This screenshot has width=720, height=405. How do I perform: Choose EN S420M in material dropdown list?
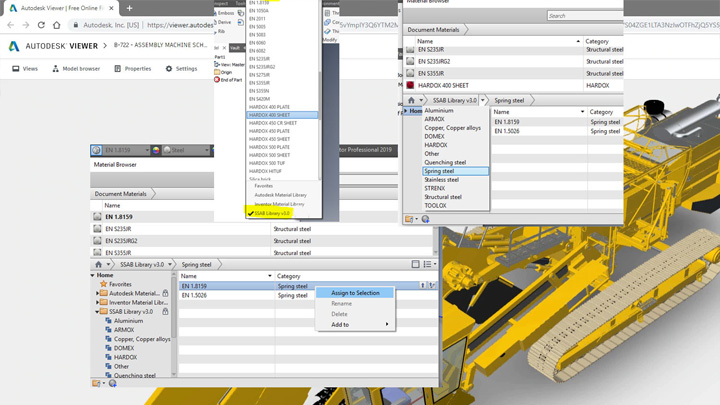click(x=259, y=99)
